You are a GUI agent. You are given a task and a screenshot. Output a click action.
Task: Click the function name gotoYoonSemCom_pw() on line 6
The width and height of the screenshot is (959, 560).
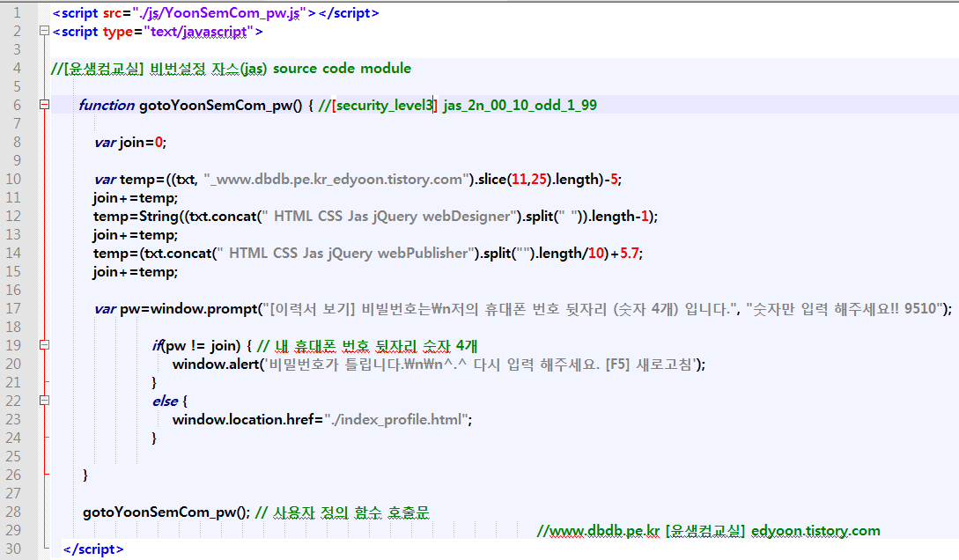221,105
